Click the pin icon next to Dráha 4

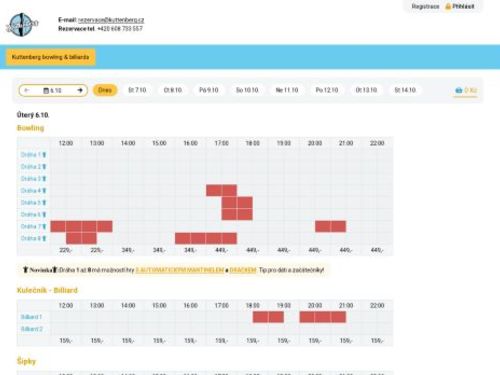pyautogui.click(x=44, y=191)
